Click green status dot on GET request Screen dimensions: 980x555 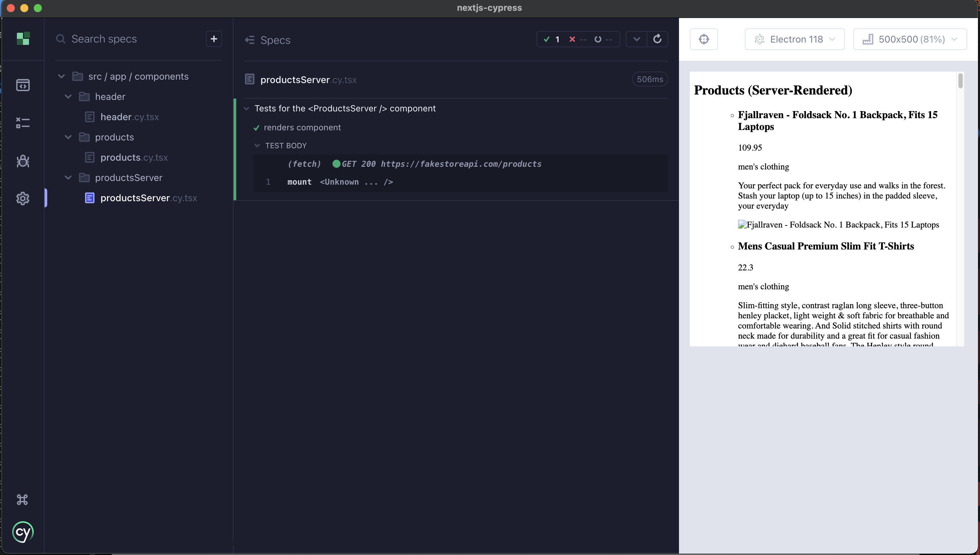click(336, 163)
